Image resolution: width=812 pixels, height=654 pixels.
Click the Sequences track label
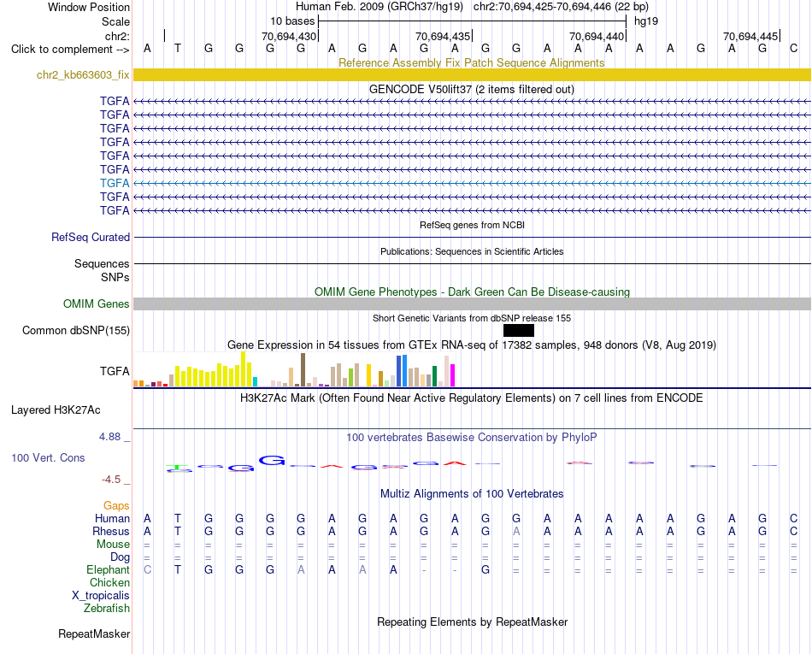pos(102,263)
